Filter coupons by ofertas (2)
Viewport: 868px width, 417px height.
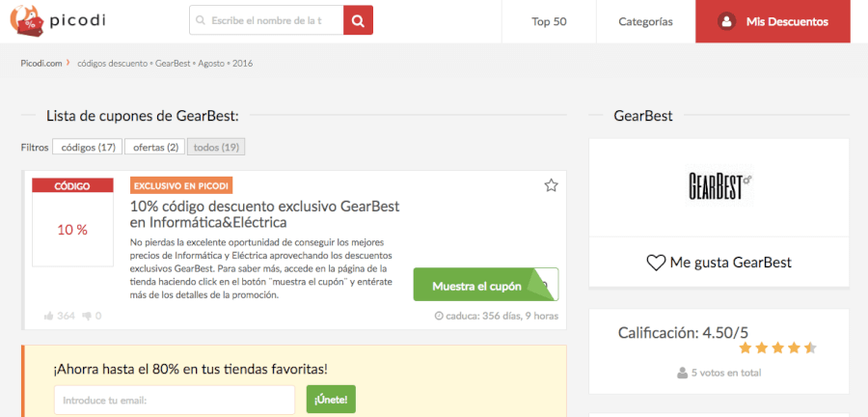pos(155,148)
